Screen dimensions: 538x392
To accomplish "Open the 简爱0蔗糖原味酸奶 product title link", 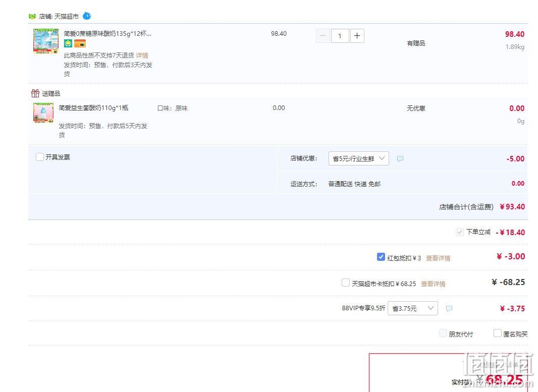I will [107, 34].
